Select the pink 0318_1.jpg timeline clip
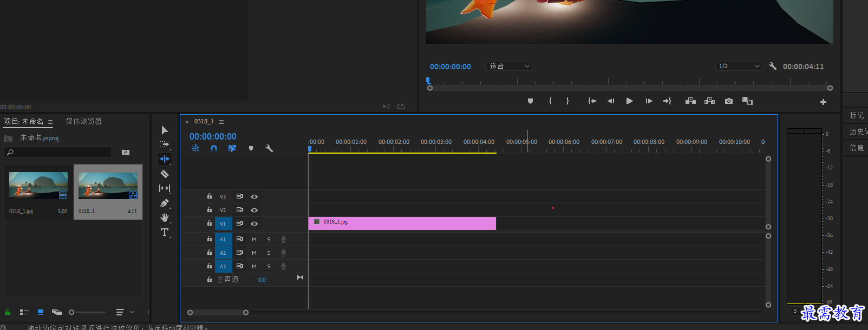 pyautogui.click(x=402, y=223)
